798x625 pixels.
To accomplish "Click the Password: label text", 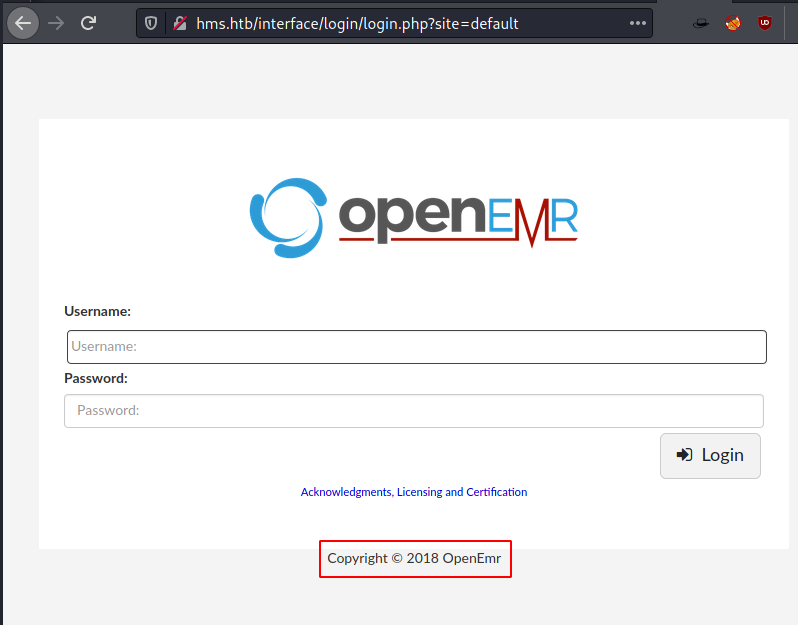I will (96, 379).
